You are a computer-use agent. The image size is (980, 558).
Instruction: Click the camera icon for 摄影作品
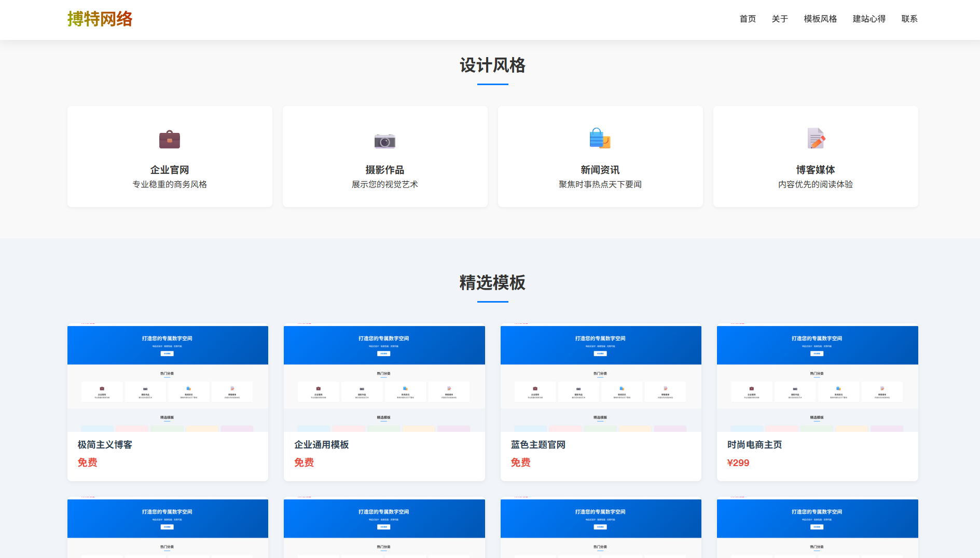click(x=384, y=141)
